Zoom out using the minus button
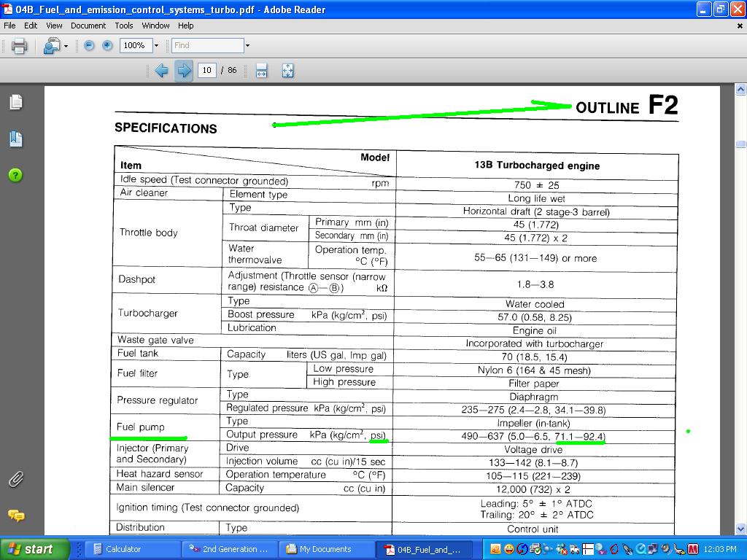This screenshot has height=560, width=747. (x=89, y=45)
